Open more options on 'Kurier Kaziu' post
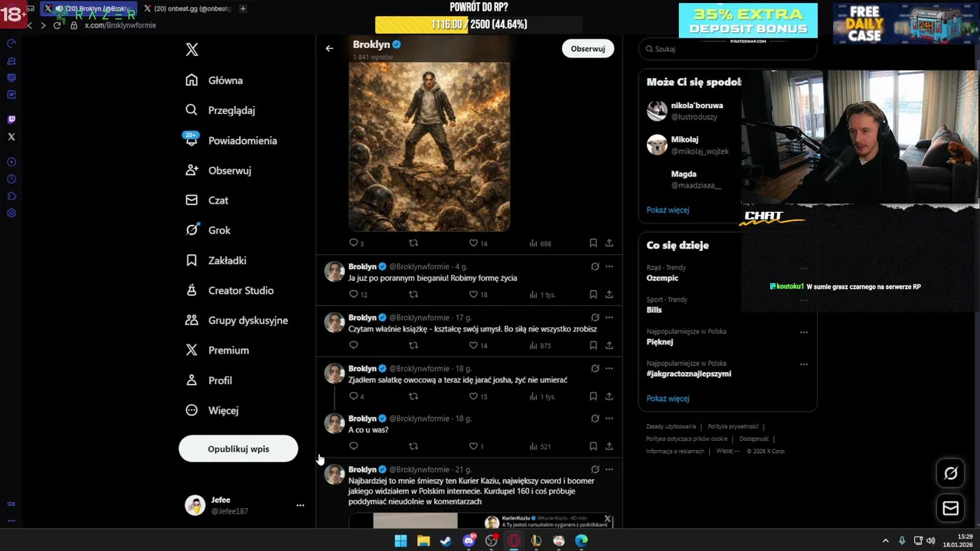This screenshot has height=551, width=980. [609, 469]
